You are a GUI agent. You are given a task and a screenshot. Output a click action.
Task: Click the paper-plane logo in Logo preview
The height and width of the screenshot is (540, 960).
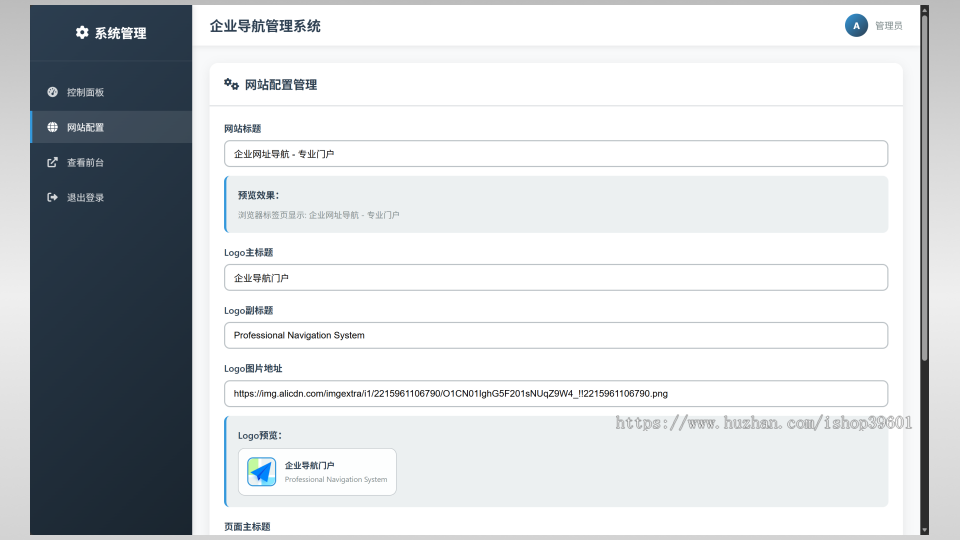pyautogui.click(x=261, y=472)
